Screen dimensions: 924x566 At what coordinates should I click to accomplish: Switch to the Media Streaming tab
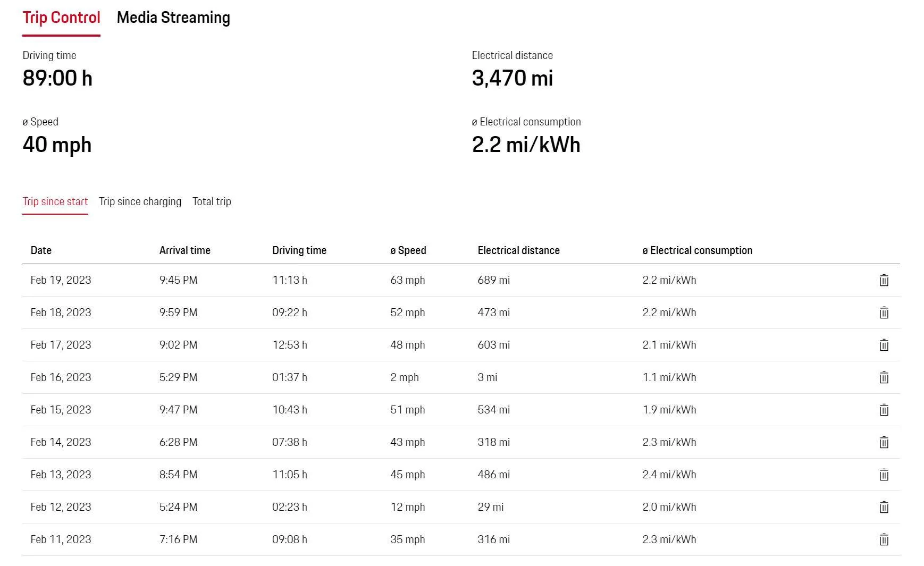tap(173, 18)
